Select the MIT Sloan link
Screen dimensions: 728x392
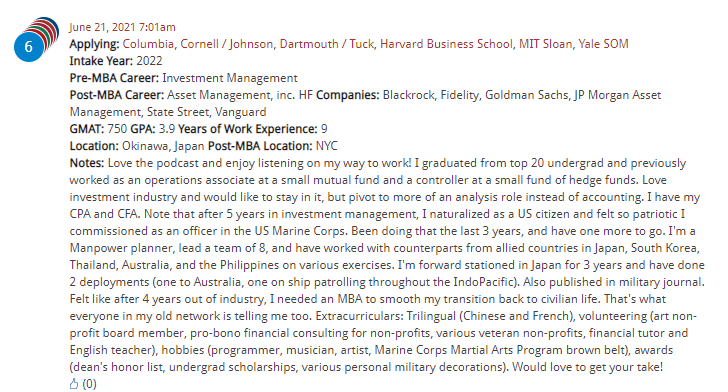pyautogui.click(x=545, y=44)
